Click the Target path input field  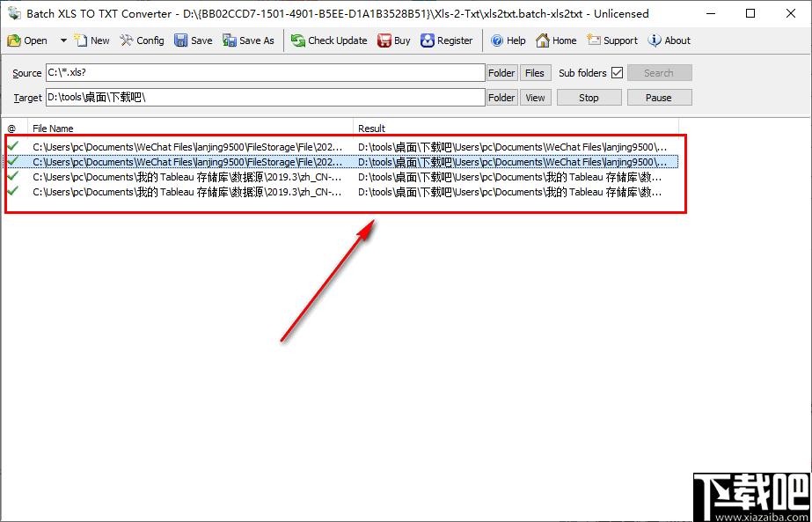point(265,97)
